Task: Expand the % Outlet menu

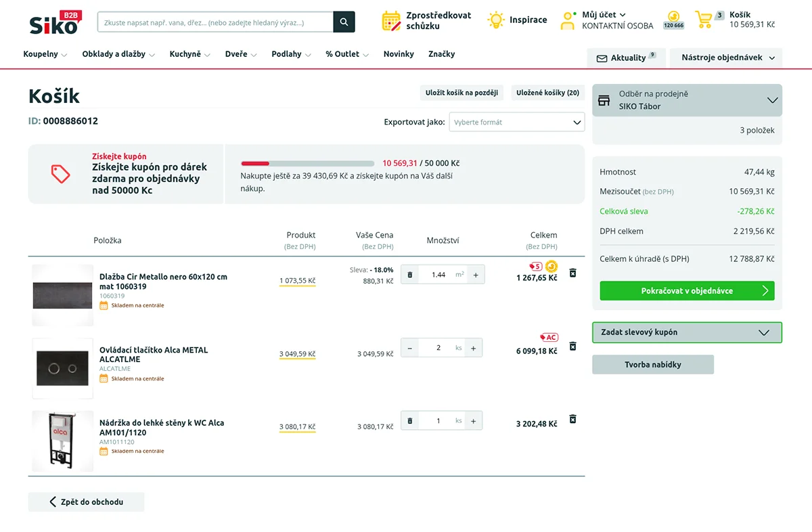Action: point(348,54)
